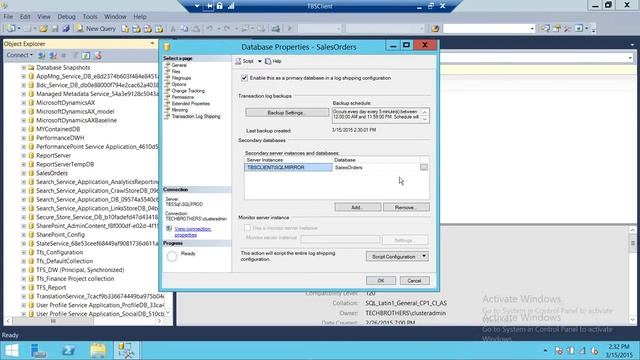Click OK in Database Properties dialog
Viewport: 640px width, 360px height.
[381, 280]
